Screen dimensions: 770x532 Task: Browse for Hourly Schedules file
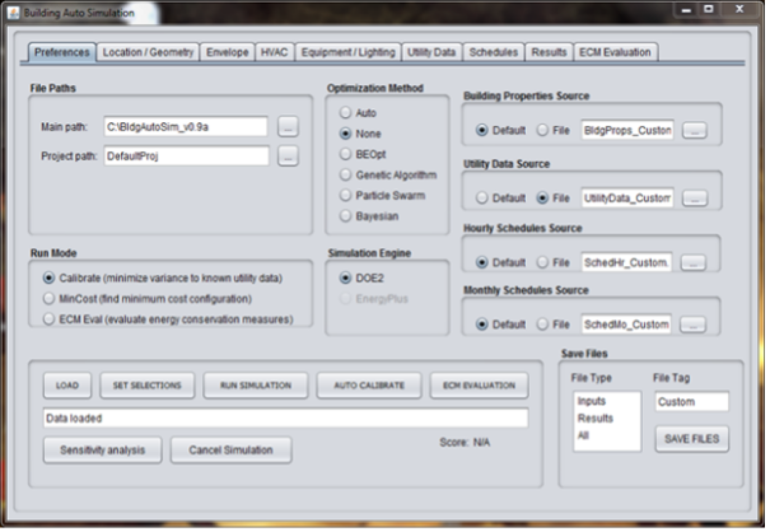[693, 263]
